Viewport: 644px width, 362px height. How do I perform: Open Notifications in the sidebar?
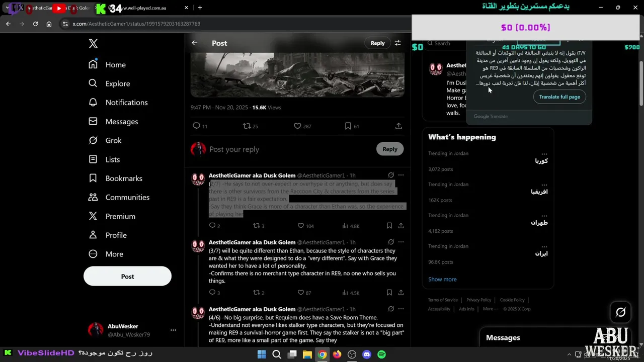click(x=118, y=102)
